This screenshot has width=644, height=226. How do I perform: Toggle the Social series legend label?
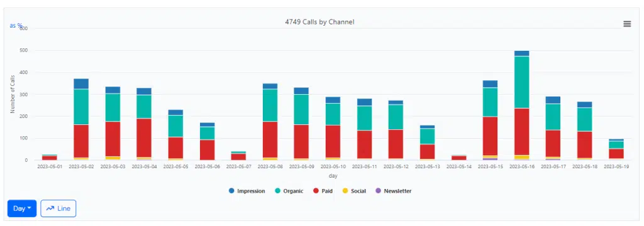click(358, 191)
